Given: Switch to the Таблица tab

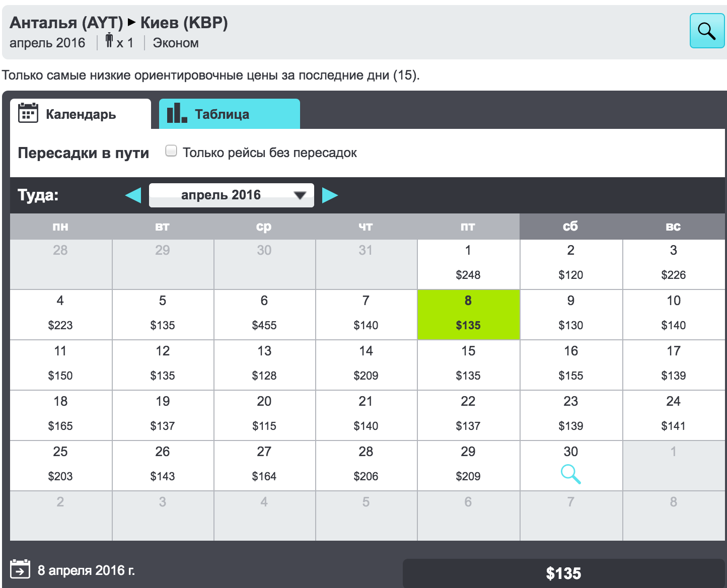Looking at the screenshot, I should click(x=230, y=114).
